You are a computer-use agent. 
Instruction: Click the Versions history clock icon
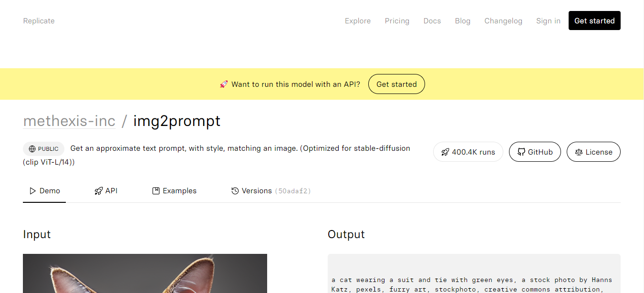(x=235, y=191)
